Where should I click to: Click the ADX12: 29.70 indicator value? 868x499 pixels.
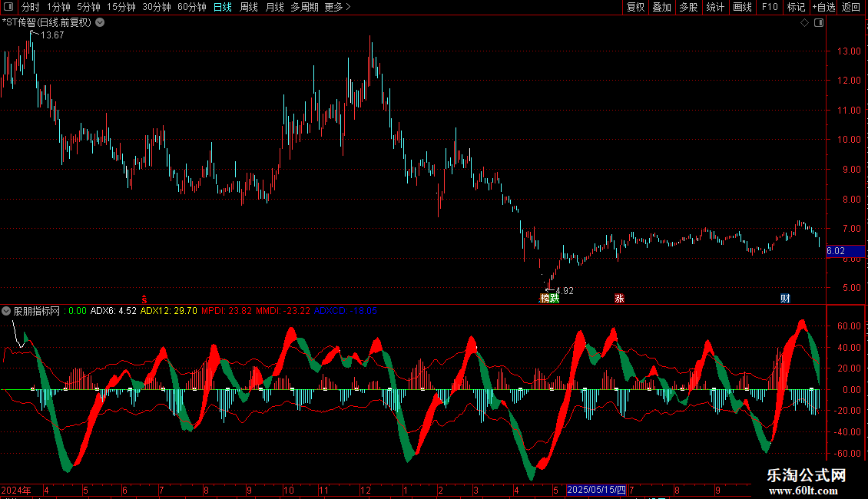pos(169,311)
